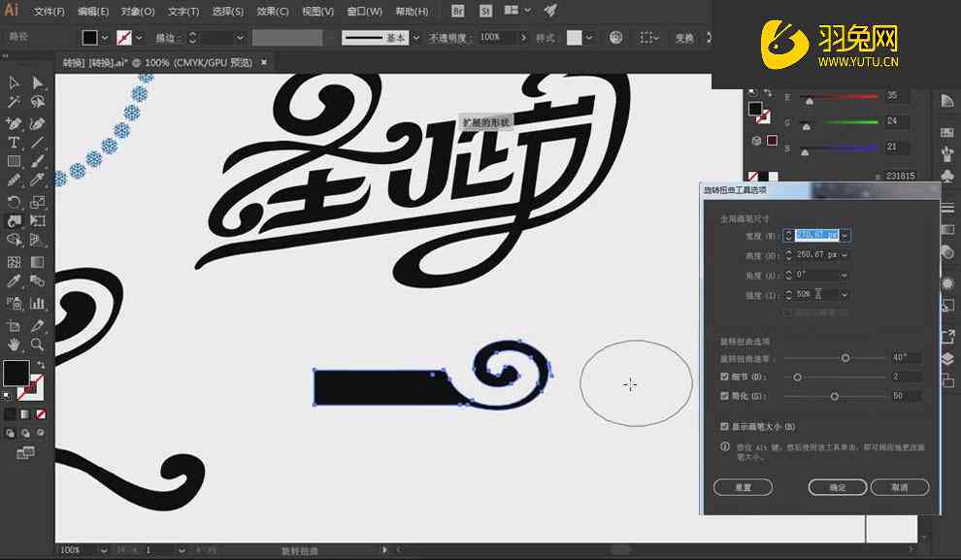Open the 编辑(E) menu

[x=93, y=11]
